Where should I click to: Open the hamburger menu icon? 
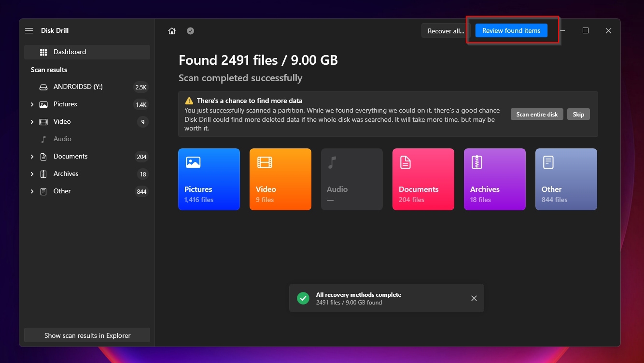29,30
